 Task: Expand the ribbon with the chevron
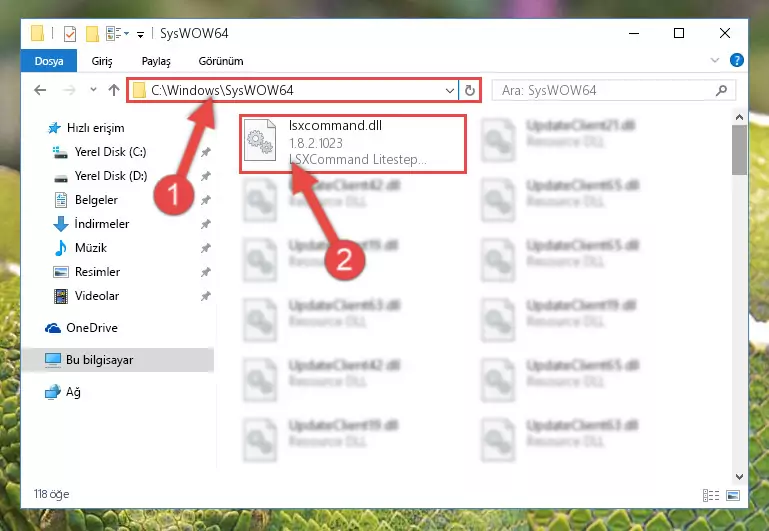715,60
